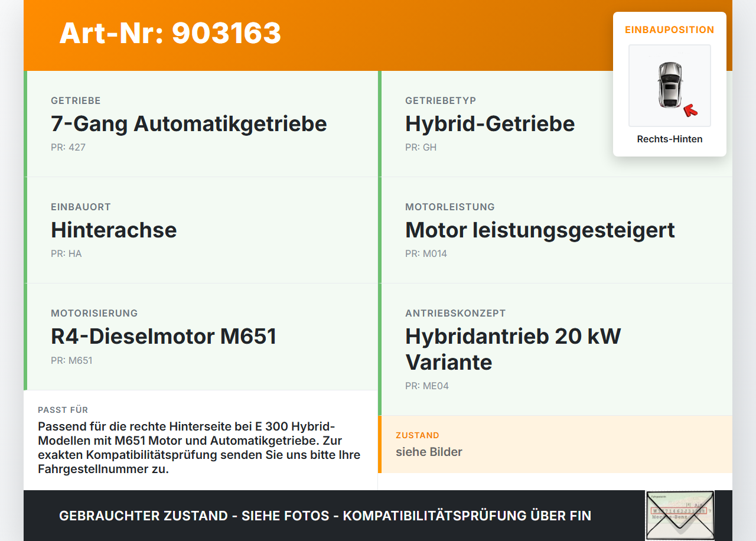Click the 'PR: M651' code
The width and height of the screenshot is (756, 541).
[x=71, y=360]
